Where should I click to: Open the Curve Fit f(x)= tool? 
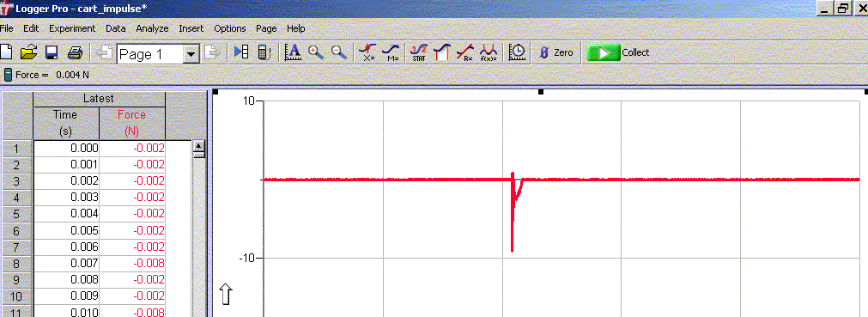[x=489, y=52]
